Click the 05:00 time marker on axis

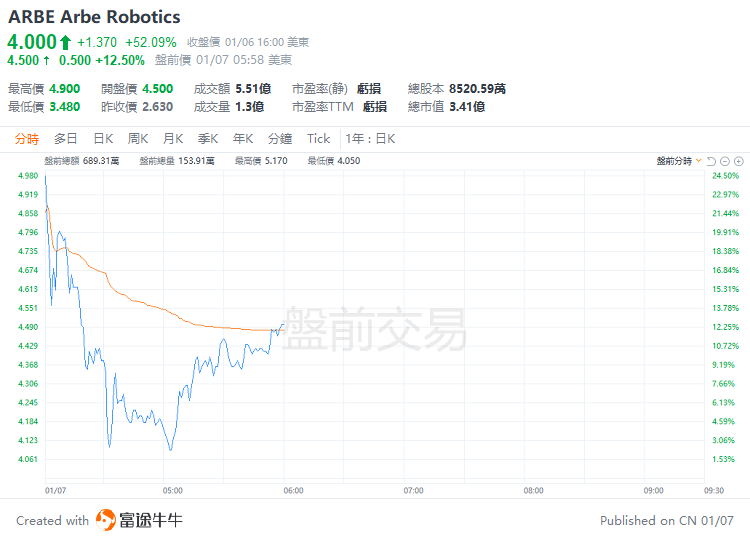(172, 491)
